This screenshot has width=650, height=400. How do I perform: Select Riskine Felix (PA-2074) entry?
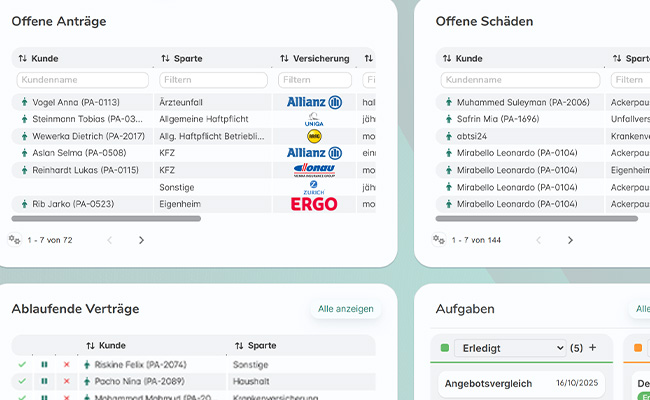[x=141, y=365]
